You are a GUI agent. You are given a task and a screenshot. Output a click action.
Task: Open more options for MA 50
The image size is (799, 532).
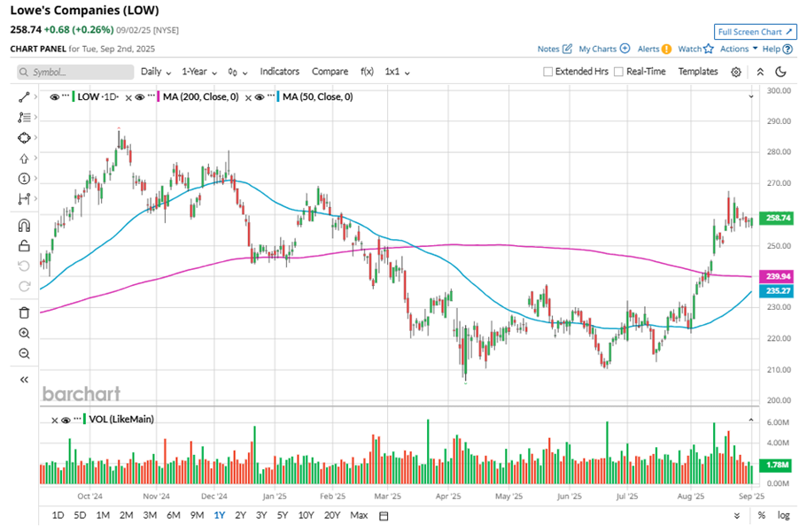(x=270, y=96)
